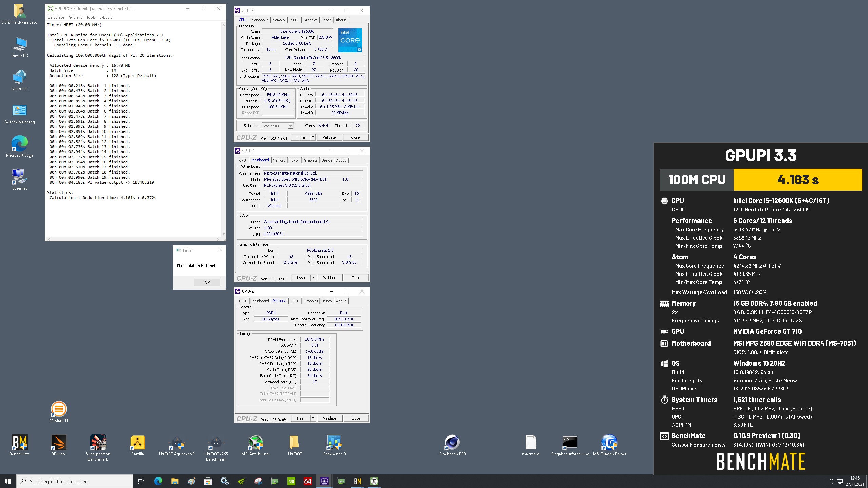Launch the MSI Dragon Power shortcut
The height and width of the screenshot is (488, 868).
point(609,445)
